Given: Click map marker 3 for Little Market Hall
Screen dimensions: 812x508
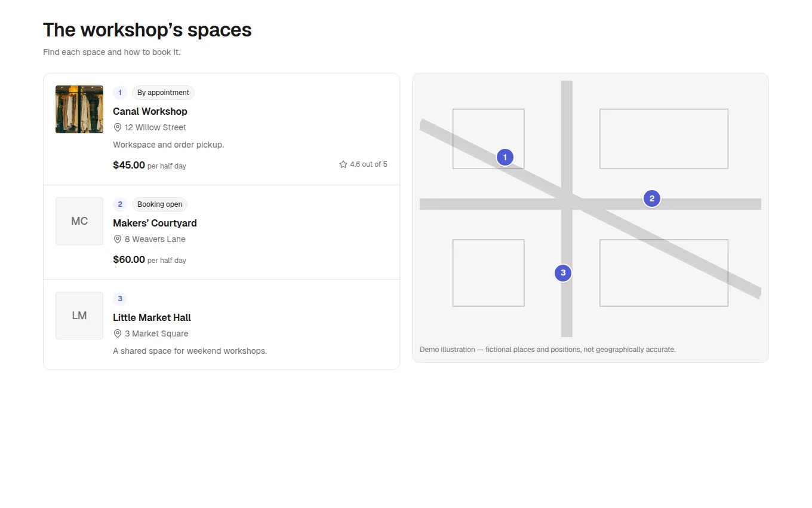Looking at the screenshot, I should point(563,273).
